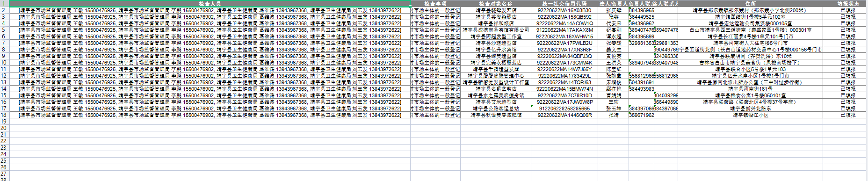This screenshot has width=868, height=181.
Task: Select the address cell 靖宇镇沿江小区
Action: click(x=750, y=115)
